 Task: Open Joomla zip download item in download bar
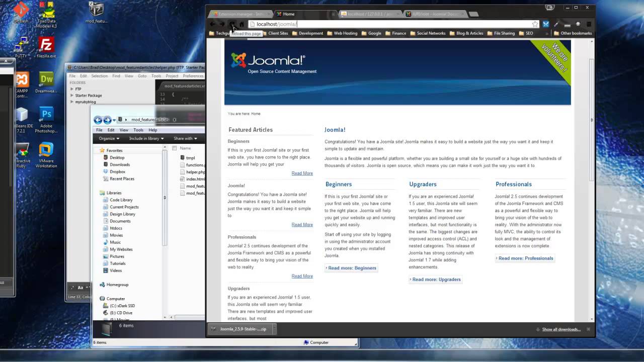click(239, 329)
